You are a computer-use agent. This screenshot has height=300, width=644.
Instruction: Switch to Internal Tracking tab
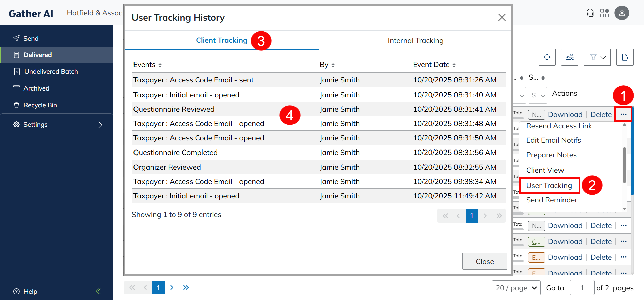(415, 41)
